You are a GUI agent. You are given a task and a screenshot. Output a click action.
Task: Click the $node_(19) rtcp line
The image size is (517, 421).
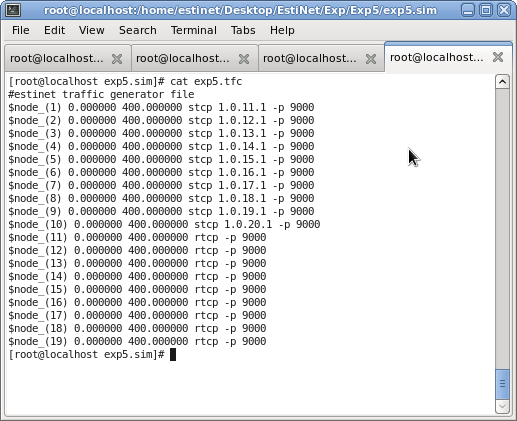pos(137,342)
